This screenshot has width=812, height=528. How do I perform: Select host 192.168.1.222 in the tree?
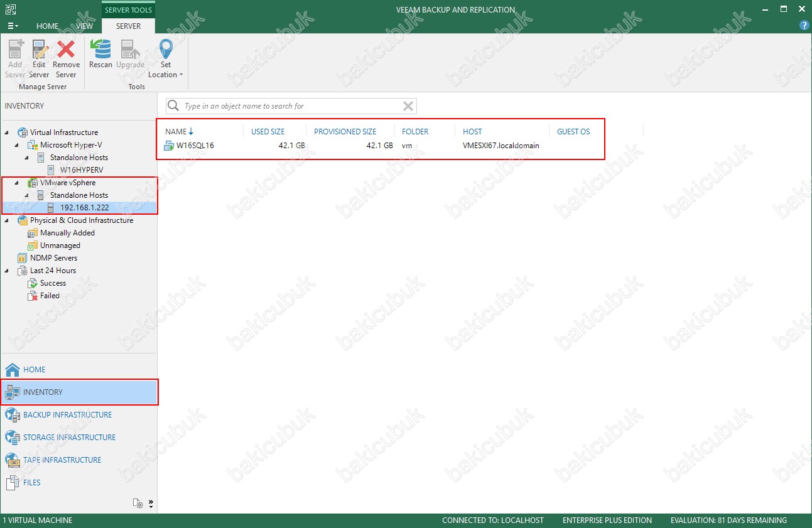click(84, 208)
